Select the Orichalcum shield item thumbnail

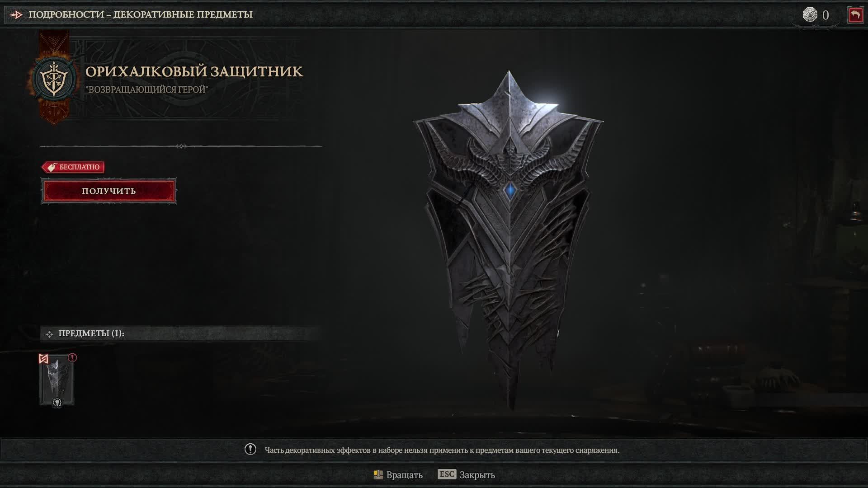coord(57,380)
